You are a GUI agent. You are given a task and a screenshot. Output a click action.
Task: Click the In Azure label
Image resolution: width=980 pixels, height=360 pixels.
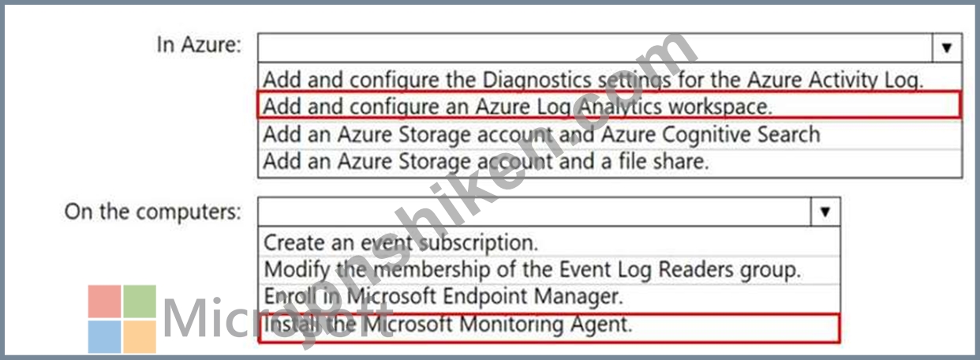coord(199,45)
